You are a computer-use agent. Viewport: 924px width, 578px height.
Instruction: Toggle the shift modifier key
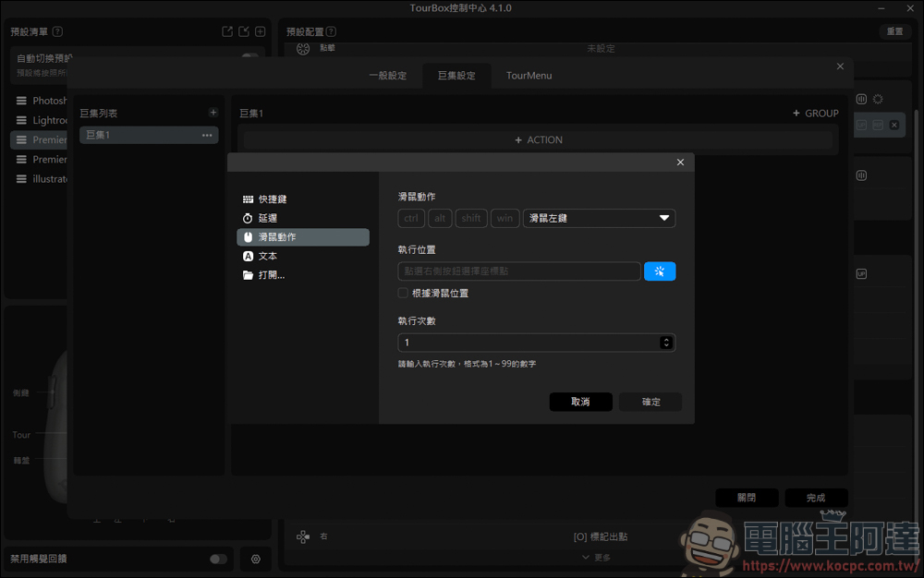point(471,219)
